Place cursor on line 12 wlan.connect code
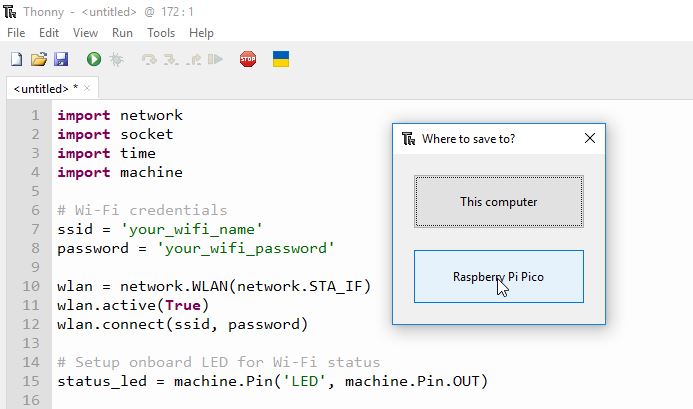This screenshot has height=409, width=693. (182, 325)
